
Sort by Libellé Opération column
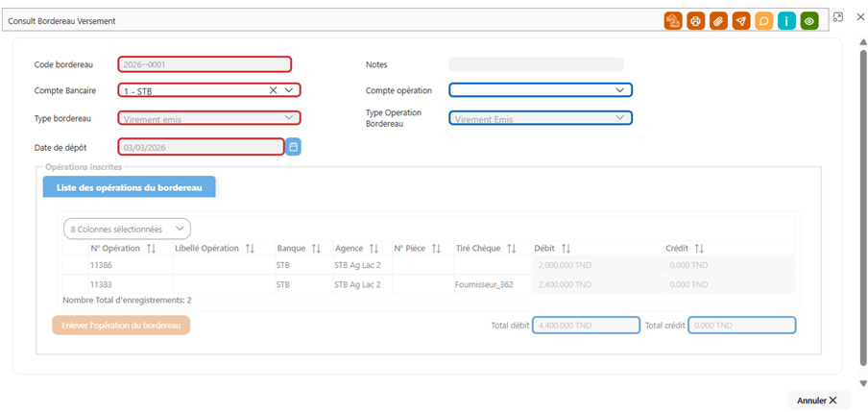(x=250, y=249)
